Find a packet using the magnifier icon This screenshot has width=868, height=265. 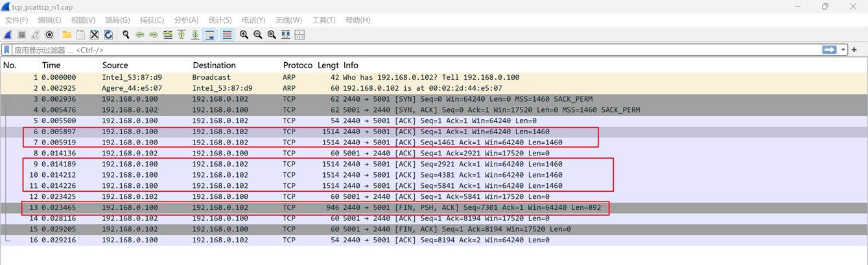126,35
